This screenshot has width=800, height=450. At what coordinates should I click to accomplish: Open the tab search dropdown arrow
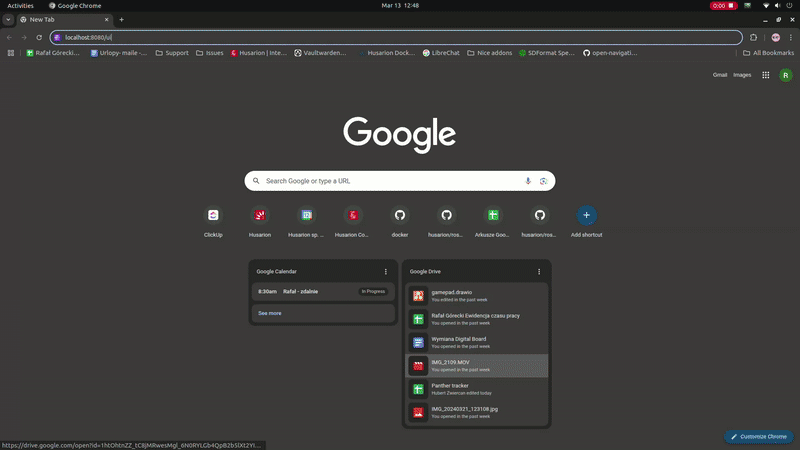point(8,19)
